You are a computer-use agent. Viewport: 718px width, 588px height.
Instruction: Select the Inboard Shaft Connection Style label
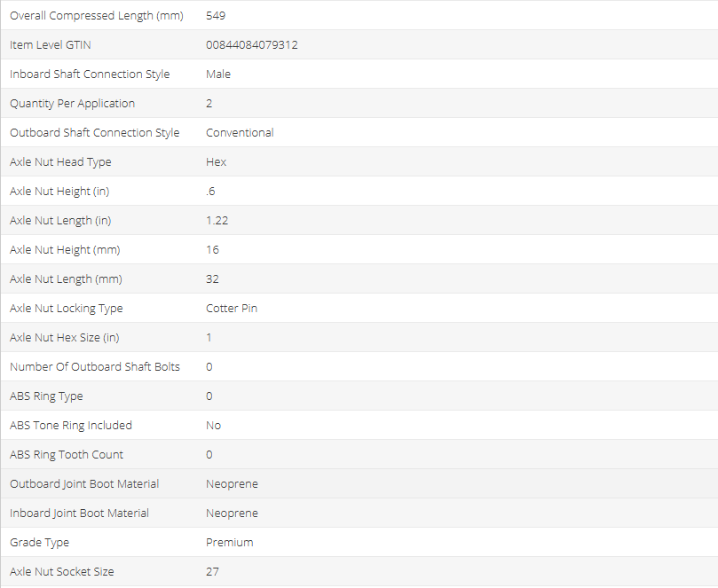coord(90,74)
